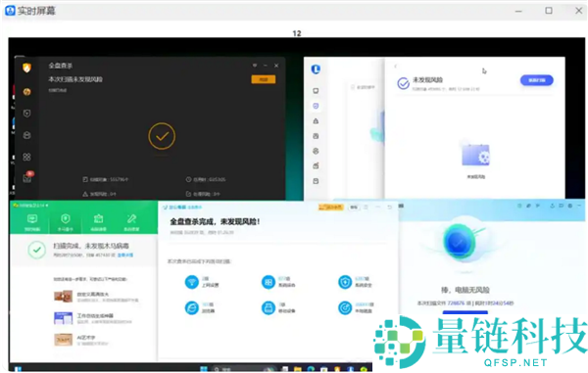Select the highlighted shield icon in the white sidebar
Image resolution: width=588 pixels, height=373 pixels.
316,106
